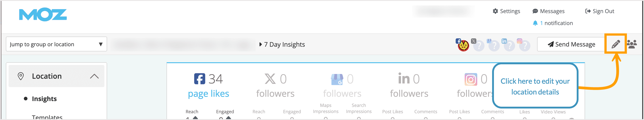Click the Moz logo
Screen dimensions: 644x120
tap(43, 15)
